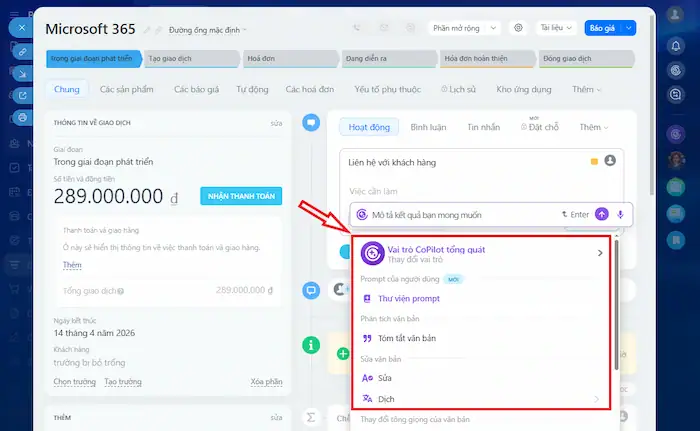Click the green plus icon in timeline

(343, 354)
